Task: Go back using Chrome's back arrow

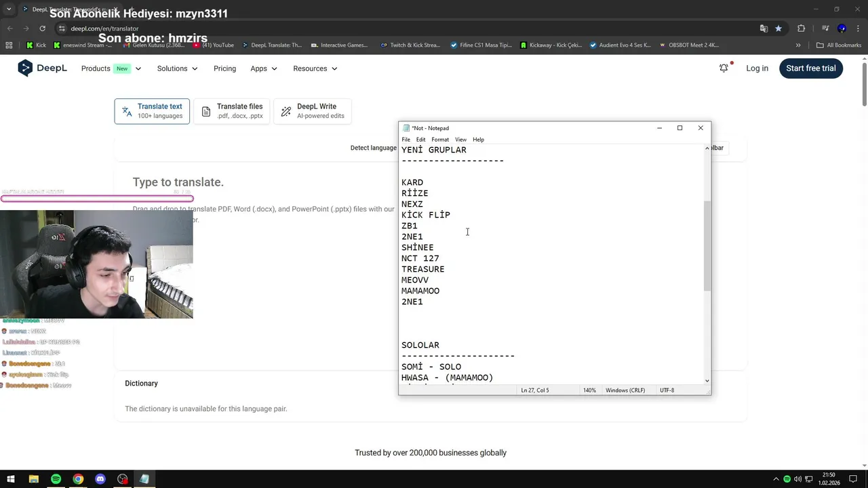Action: coord(9,28)
